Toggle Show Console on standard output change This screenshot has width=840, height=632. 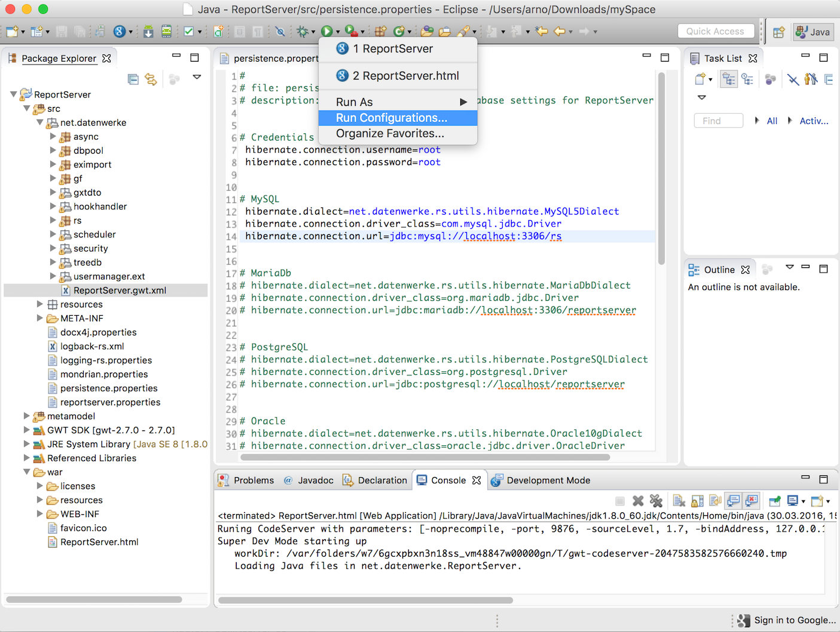pos(734,501)
